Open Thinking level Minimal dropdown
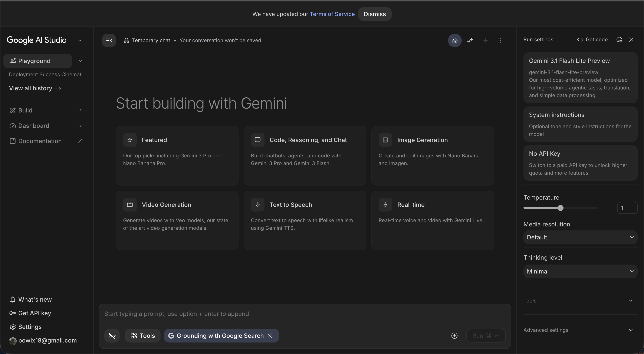 (x=580, y=271)
